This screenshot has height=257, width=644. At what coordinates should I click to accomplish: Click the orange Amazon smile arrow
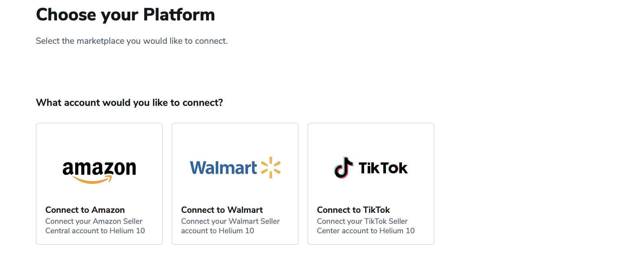point(92,180)
